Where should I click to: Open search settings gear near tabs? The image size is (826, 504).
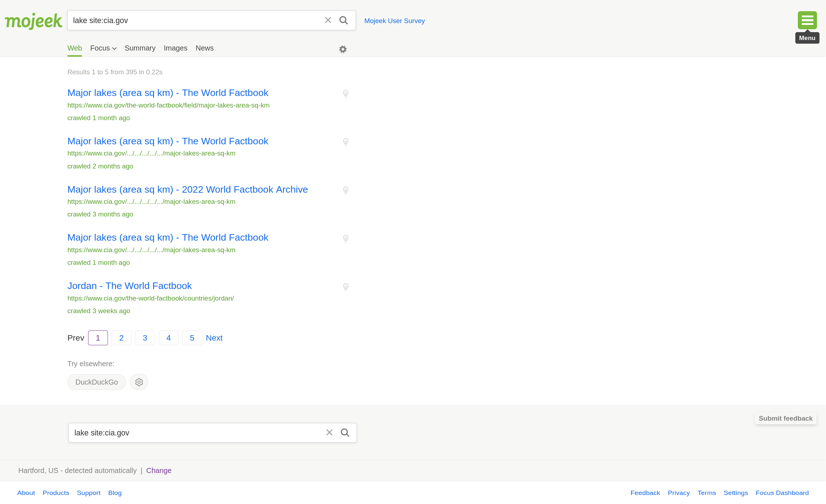click(x=343, y=49)
